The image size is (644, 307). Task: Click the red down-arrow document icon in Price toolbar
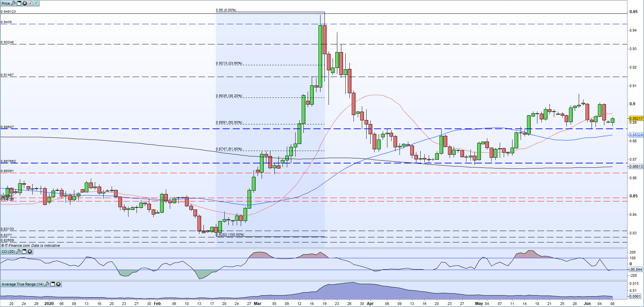click(30, 3)
